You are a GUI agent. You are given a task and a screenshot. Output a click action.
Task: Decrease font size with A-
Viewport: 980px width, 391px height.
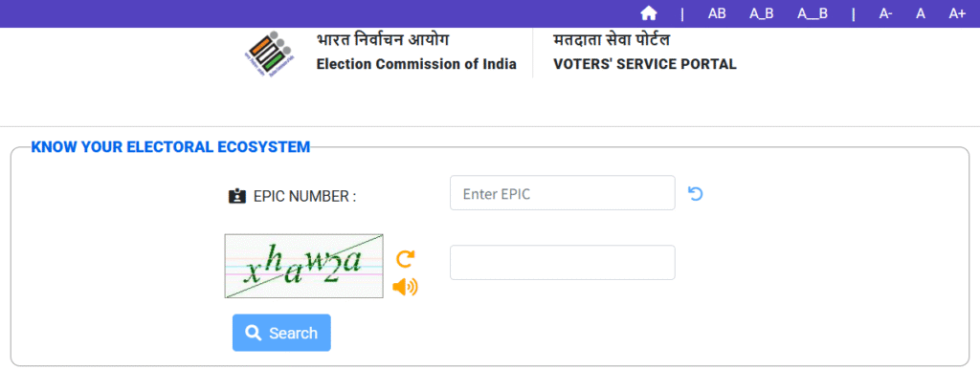pos(886,13)
